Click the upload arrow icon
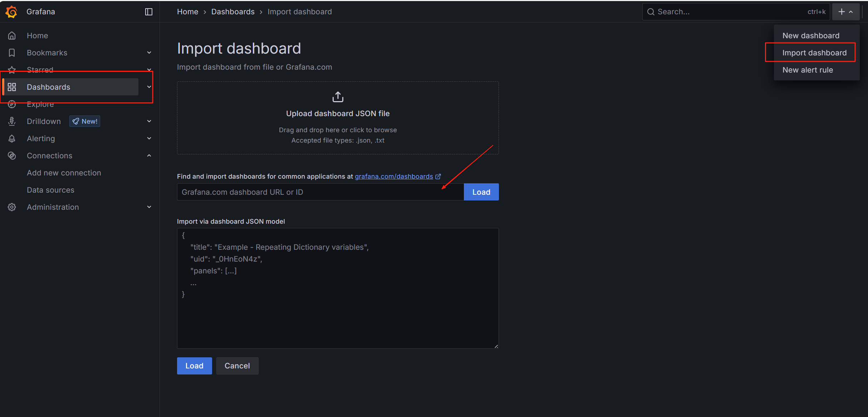868x417 pixels. [x=338, y=97]
